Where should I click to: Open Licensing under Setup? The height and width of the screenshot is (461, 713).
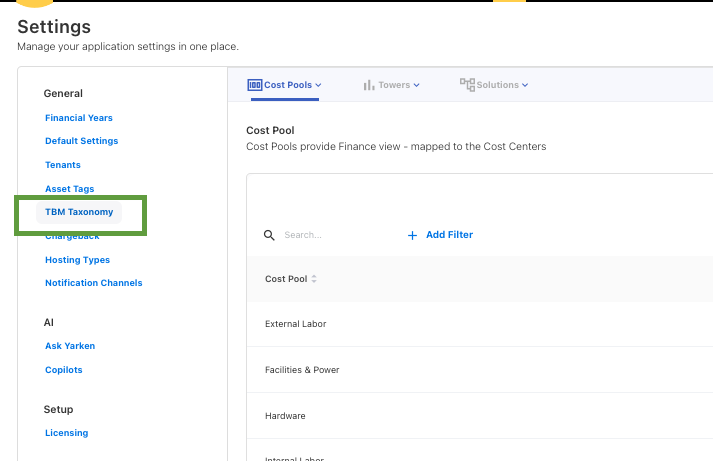coord(66,433)
